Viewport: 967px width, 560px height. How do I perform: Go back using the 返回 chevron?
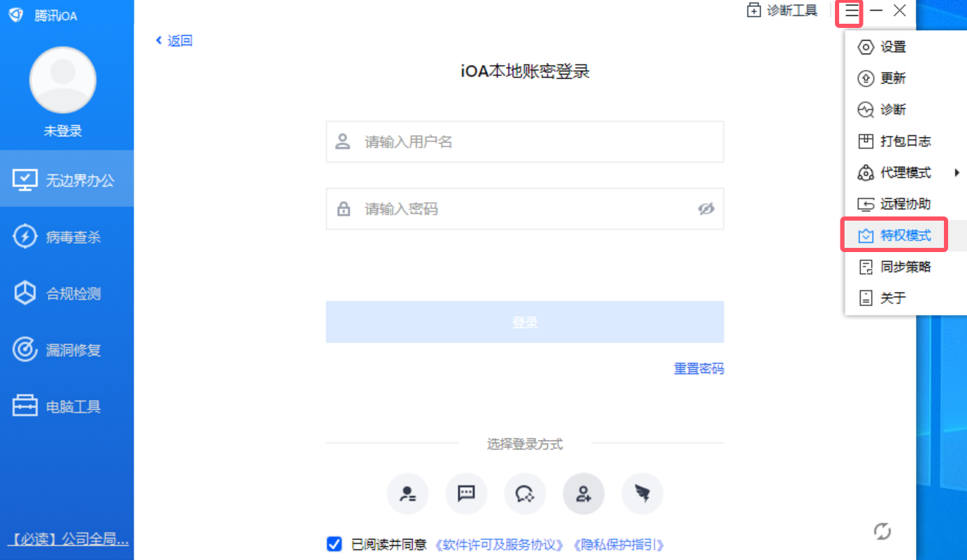pyautogui.click(x=174, y=40)
